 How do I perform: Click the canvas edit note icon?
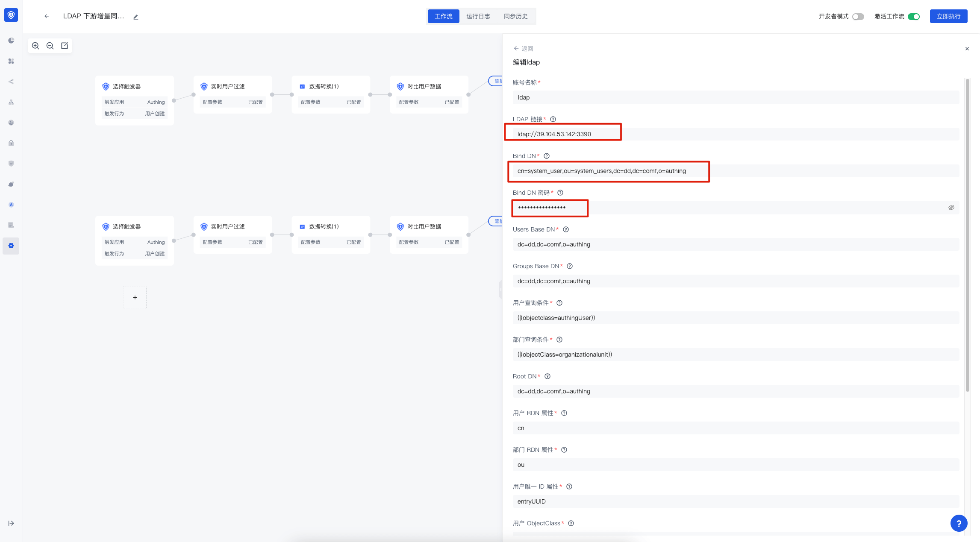click(x=65, y=46)
